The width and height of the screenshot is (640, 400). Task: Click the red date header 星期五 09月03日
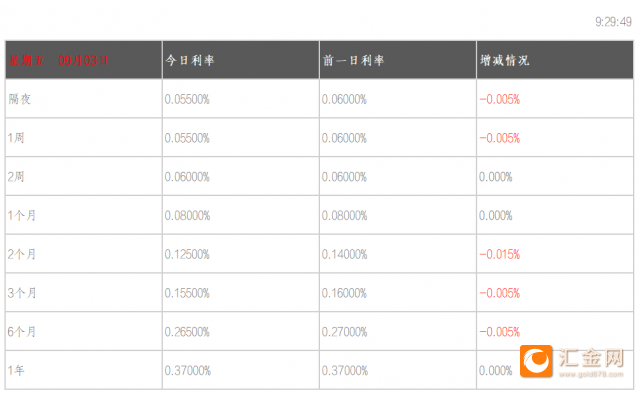click(62, 60)
